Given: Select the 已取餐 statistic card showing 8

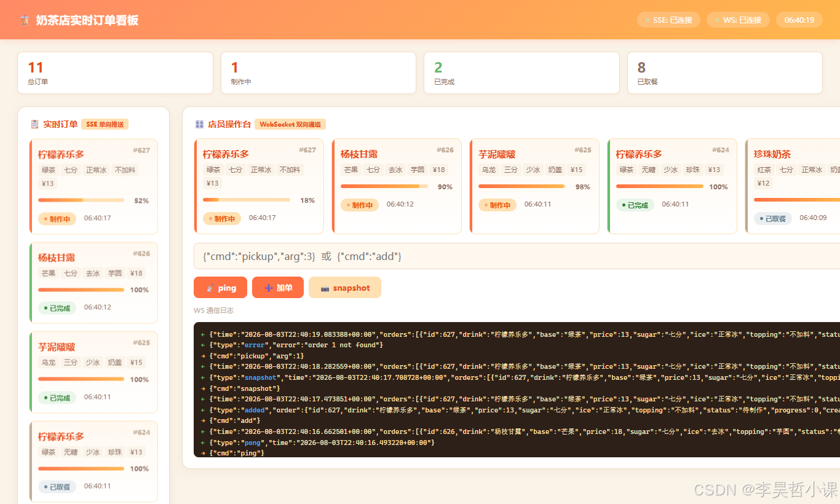Looking at the screenshot, I should click(x=725, y=73).
